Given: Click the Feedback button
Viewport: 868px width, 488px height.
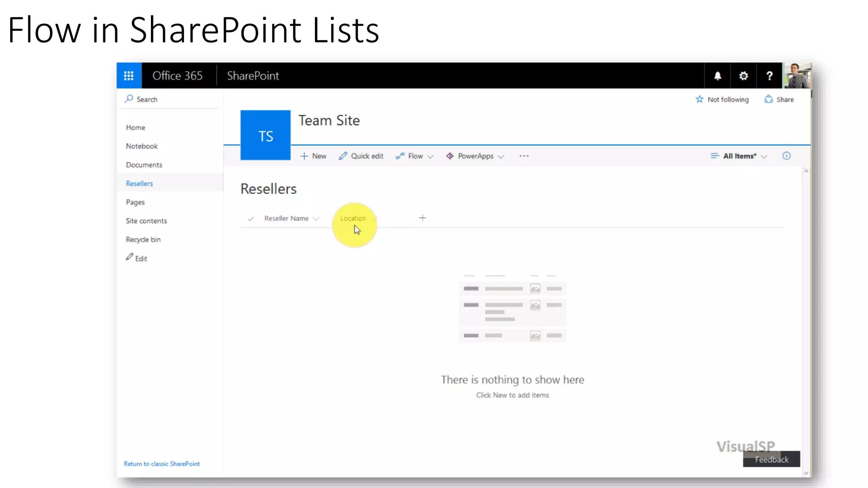Looking at the screenshot, I should click(x=771, y=459).
